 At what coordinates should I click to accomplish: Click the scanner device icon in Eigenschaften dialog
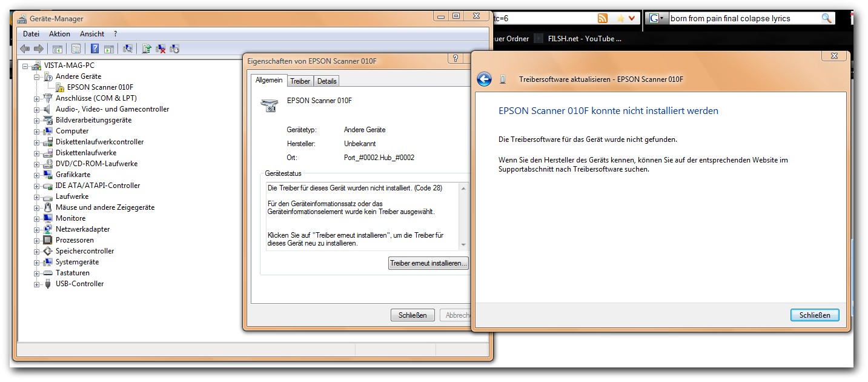pos(270,105)
